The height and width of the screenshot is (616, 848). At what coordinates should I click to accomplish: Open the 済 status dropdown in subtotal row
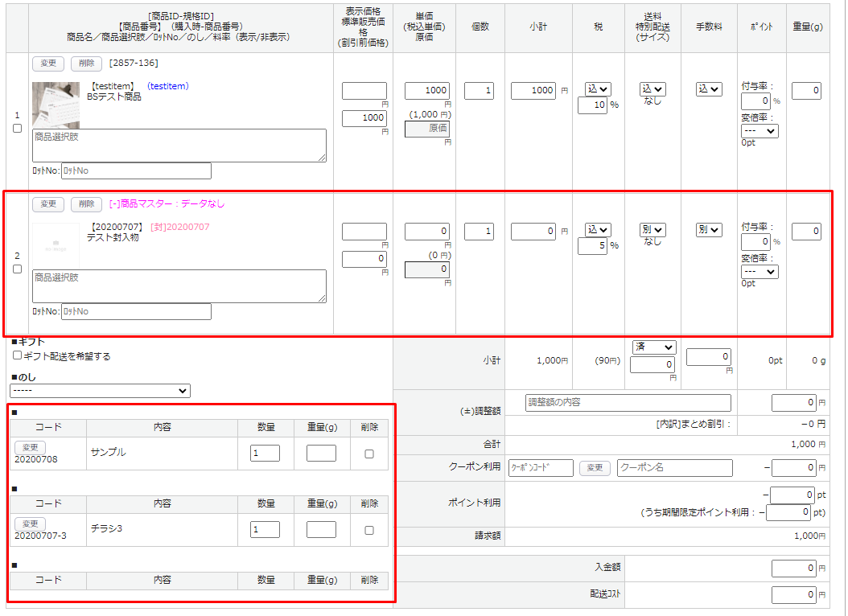(653, 347)
